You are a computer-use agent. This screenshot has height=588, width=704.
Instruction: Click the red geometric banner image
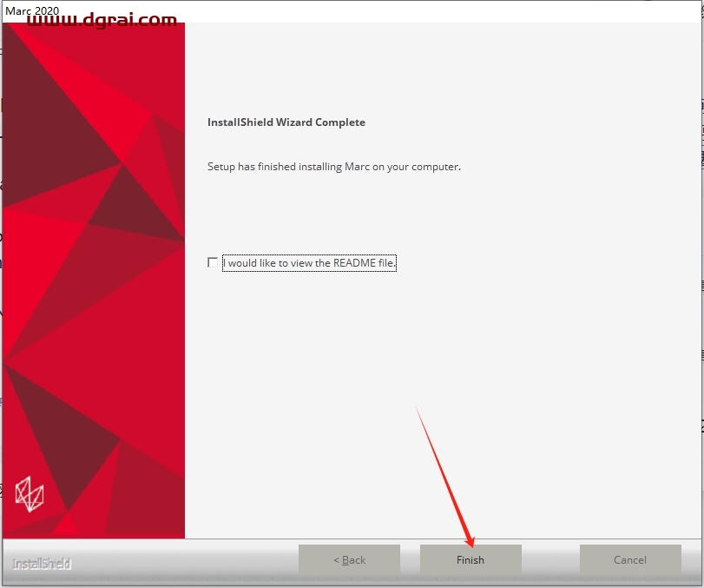coord(94,281)
